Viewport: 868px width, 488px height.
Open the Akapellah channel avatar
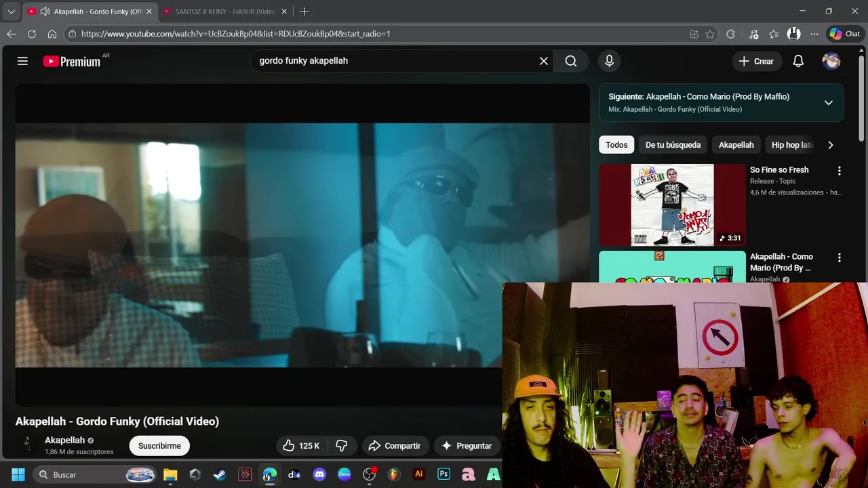click(x=27, y=445)
